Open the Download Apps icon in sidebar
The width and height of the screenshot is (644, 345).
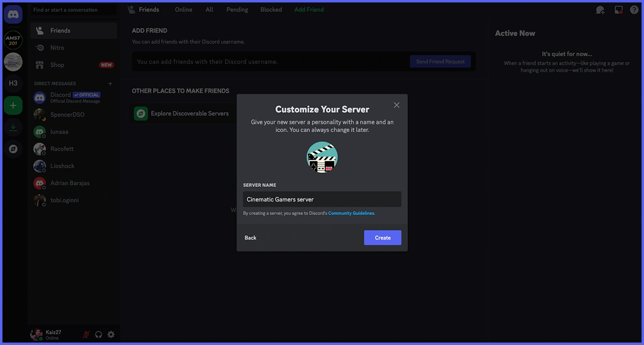pos(13,127)
